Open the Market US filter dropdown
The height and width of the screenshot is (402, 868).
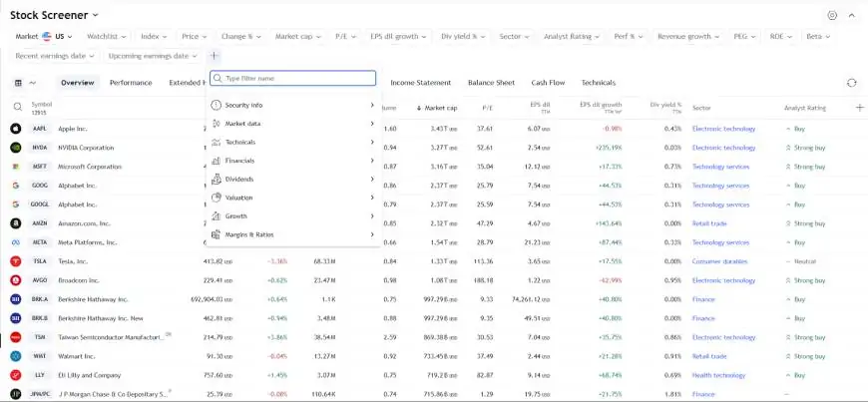click(44, 37)
